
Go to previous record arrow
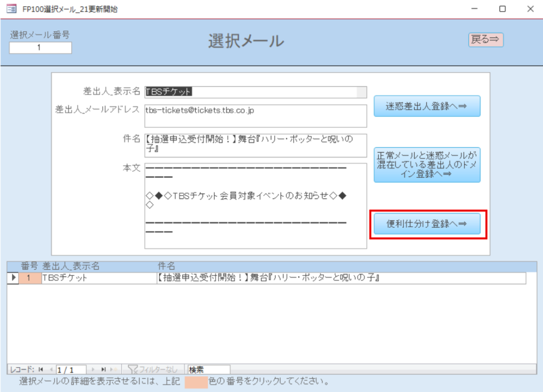(51, 369)
